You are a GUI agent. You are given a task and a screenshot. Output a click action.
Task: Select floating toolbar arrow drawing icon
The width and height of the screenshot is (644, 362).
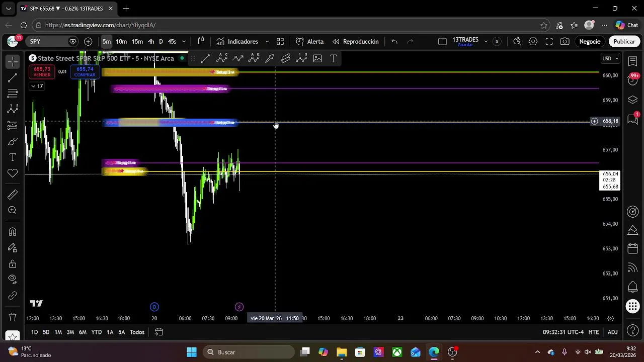click(270, 59)
